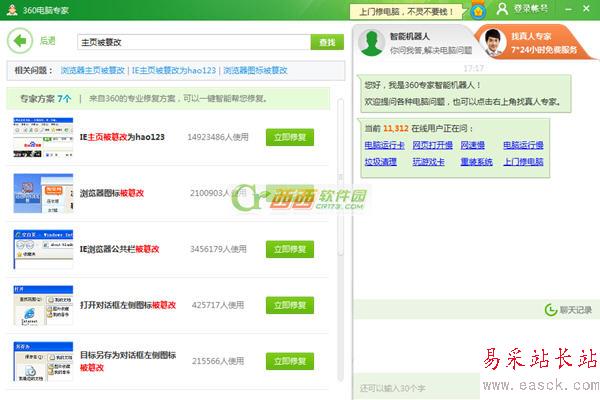Open thumbnail of 目标另存为对话框 solution

(43, 361)
